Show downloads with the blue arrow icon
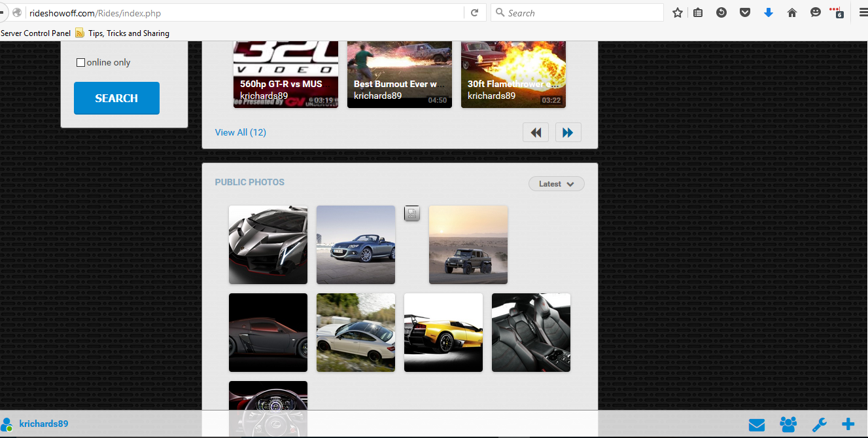Image resolution: width=868 pixels, height=438 pixels. 769,12
